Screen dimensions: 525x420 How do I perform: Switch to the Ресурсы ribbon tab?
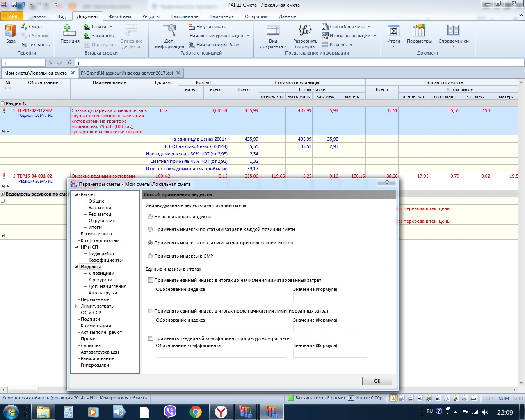click(x=151, y=16)
